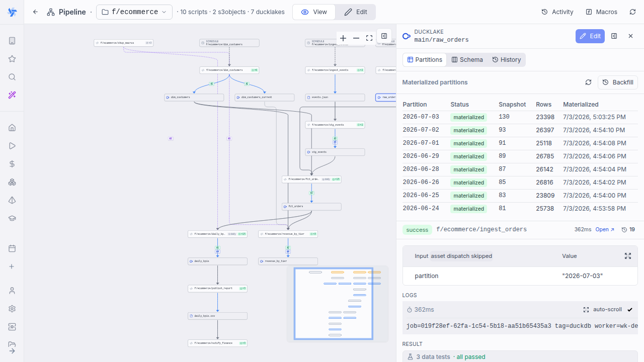This screenshot has width=644, height=362.
Task: Go back with the arrow icon
Action: coord(35,12)
